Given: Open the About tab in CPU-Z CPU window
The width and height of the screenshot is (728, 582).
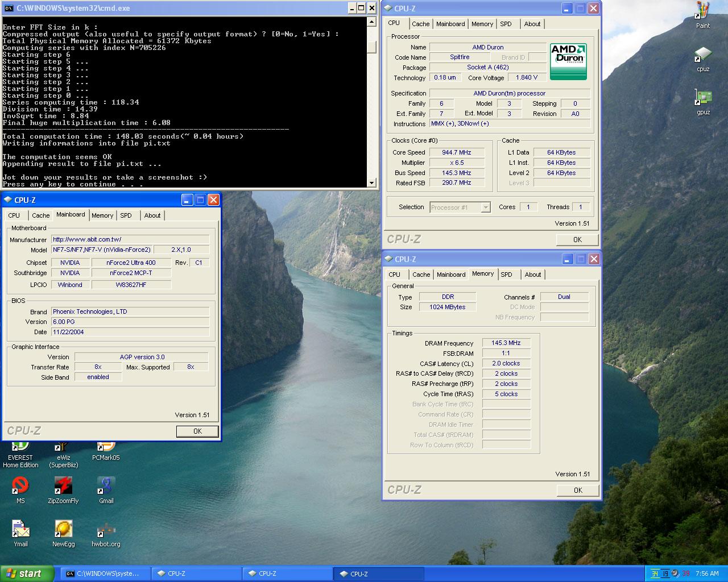Looking at the screenshot, I should pos(532,24).
